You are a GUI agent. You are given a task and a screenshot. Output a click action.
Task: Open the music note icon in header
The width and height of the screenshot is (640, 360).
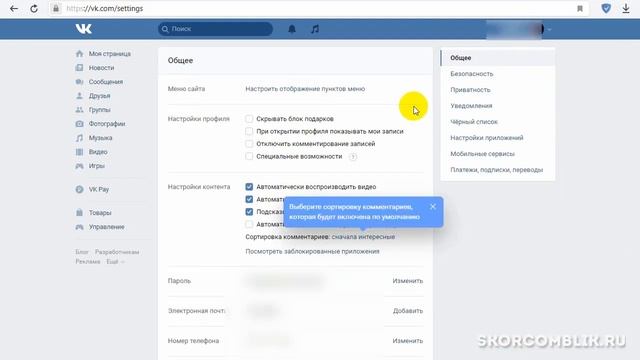[315, 29]
